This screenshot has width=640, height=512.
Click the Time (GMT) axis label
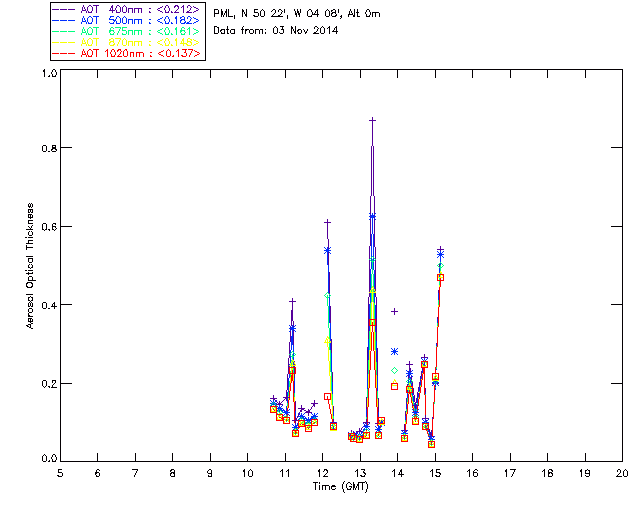pos(341,487)
